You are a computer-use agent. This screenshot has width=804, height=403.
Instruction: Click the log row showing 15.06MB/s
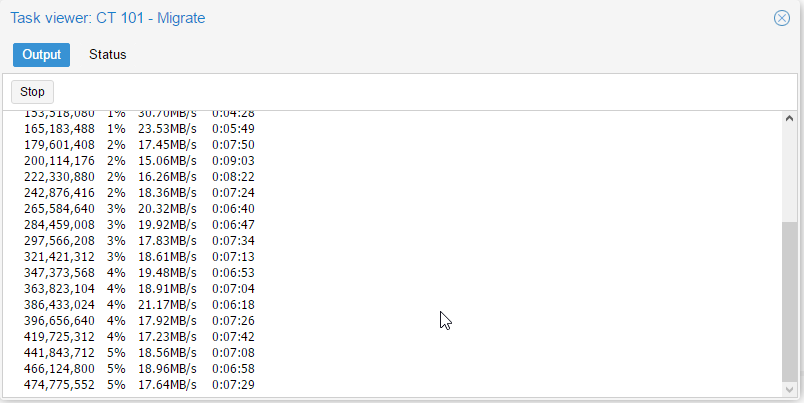tap(139, 161)
